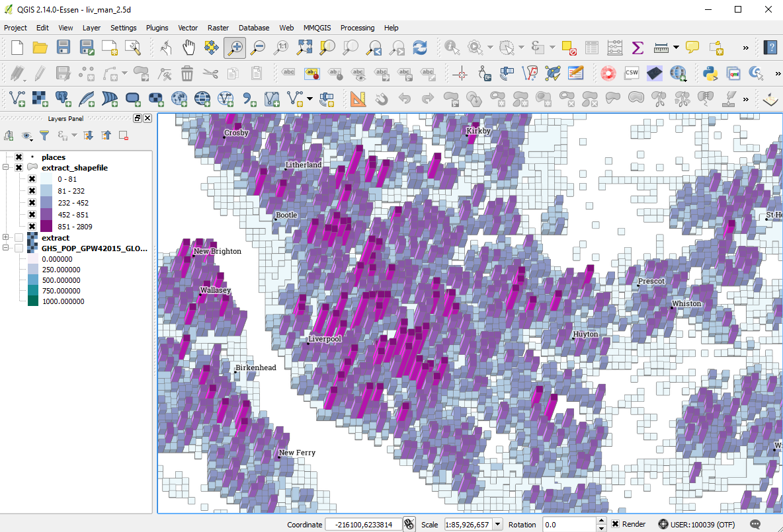
Task: Click the Coordinate input field
Action: 363,523
